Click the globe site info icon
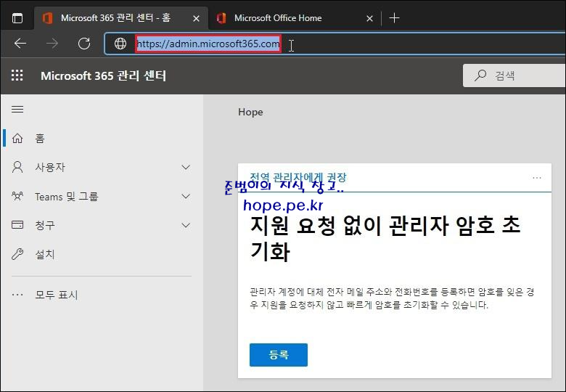Screen dimensions: 566x392 tap(120, 44)
